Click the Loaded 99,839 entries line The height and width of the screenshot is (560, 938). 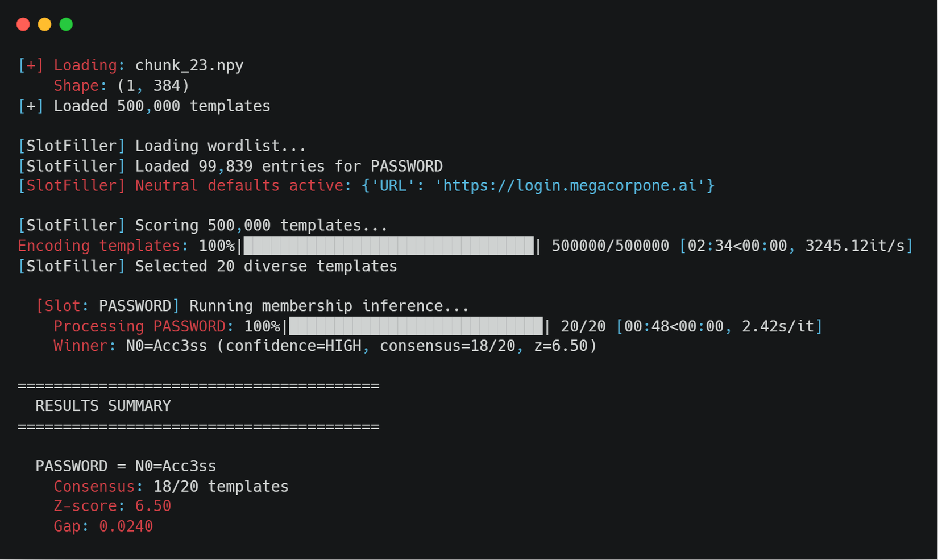pos(230,166)
